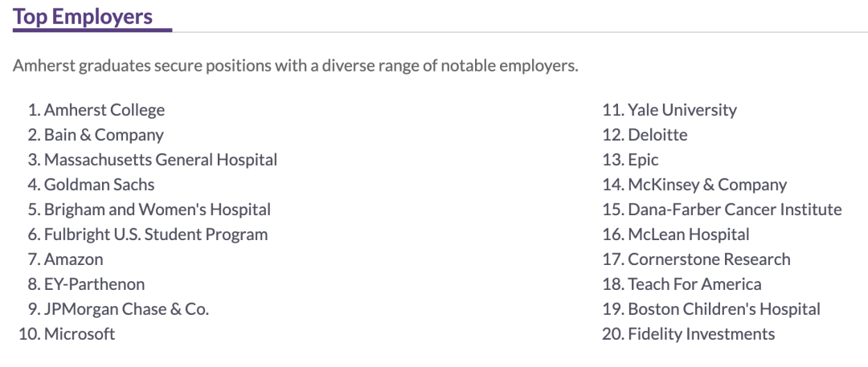Image resolution: width=868 pixels, height=367 pixels.
Task: Click the Microsoft list item
Action: [x=79, y=334]
